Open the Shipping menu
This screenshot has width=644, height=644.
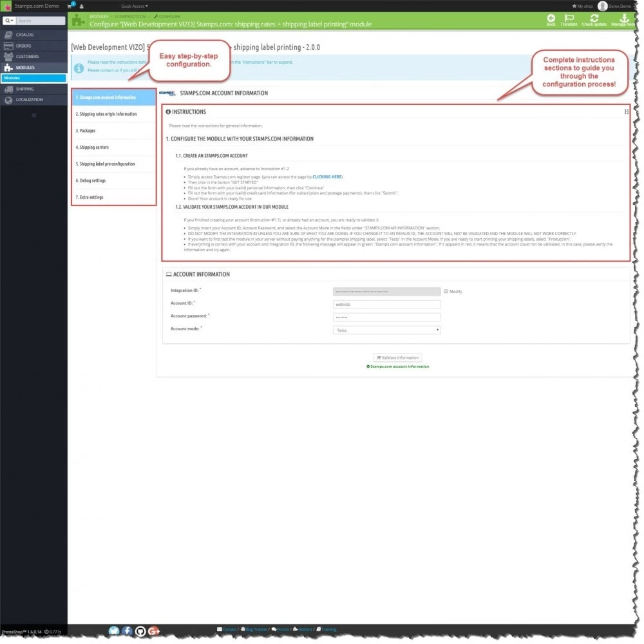pyautogui.click(x=33, y=89)
